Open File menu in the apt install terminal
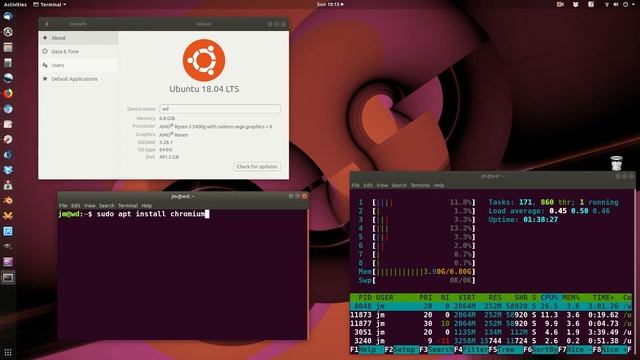 (x=63, y=206)
